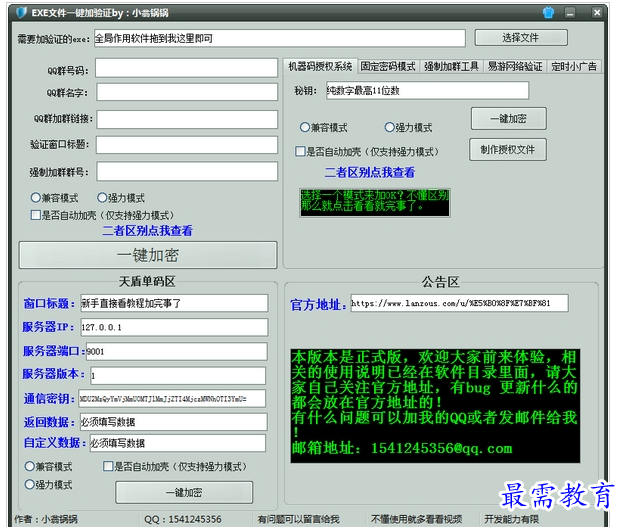Click the 自定义数据 input field
Screen dimensions: 623x527
[x=178, y=443]
